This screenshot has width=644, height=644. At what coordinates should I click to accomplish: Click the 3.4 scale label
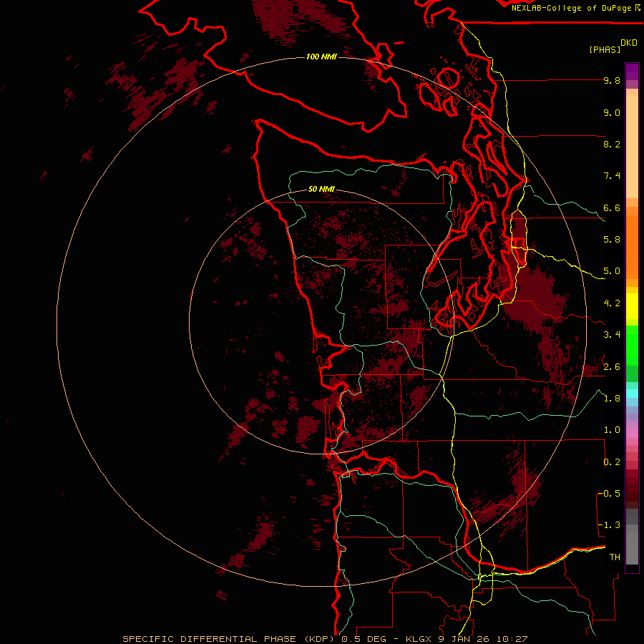(x=612, y=335)
